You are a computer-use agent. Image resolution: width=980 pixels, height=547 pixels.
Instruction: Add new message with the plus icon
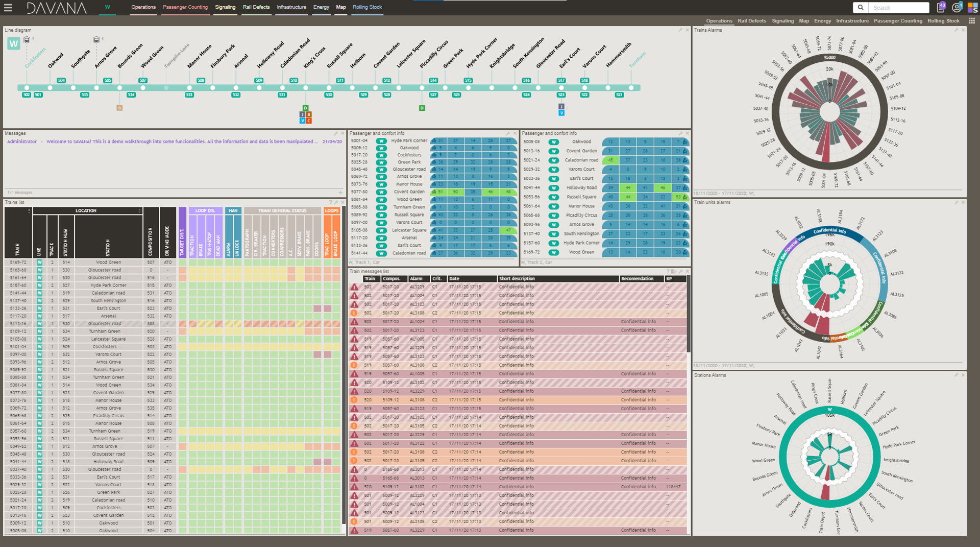(x=340, y=193)
